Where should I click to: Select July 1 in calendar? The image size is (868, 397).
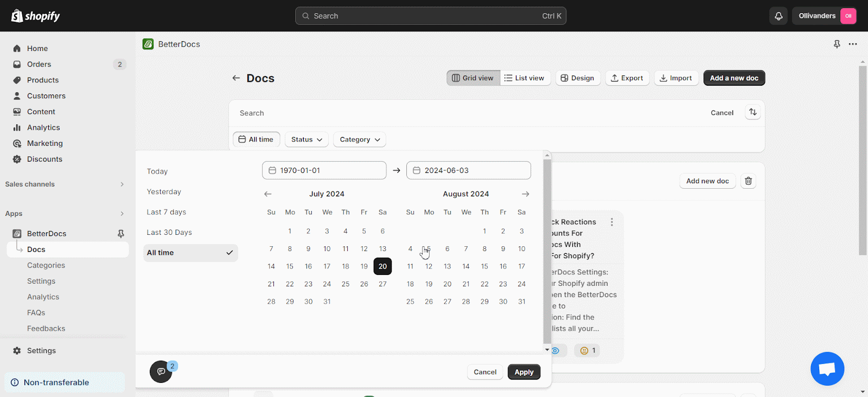[x=290, y=231]
